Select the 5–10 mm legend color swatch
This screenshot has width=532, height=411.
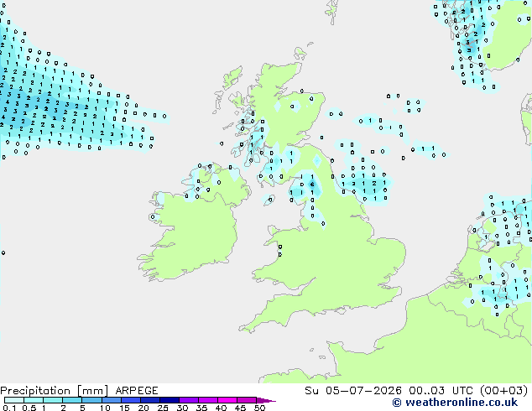point(91,400)
